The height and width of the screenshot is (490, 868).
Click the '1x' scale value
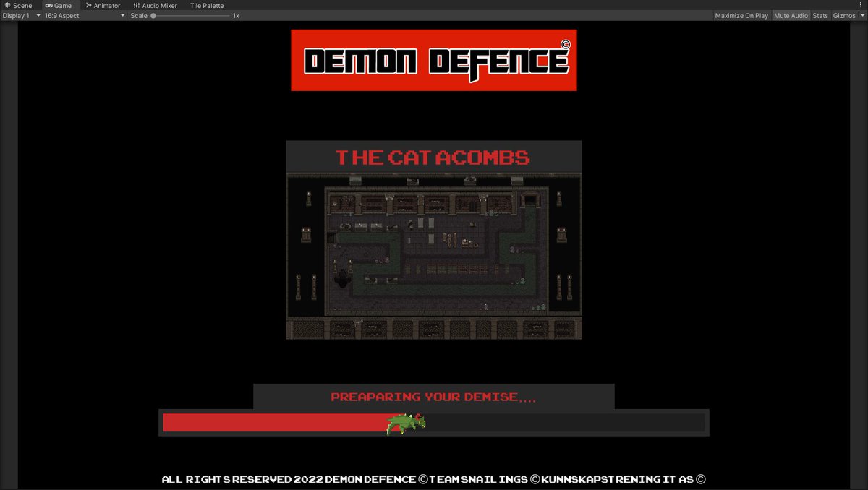click(236, 15)
